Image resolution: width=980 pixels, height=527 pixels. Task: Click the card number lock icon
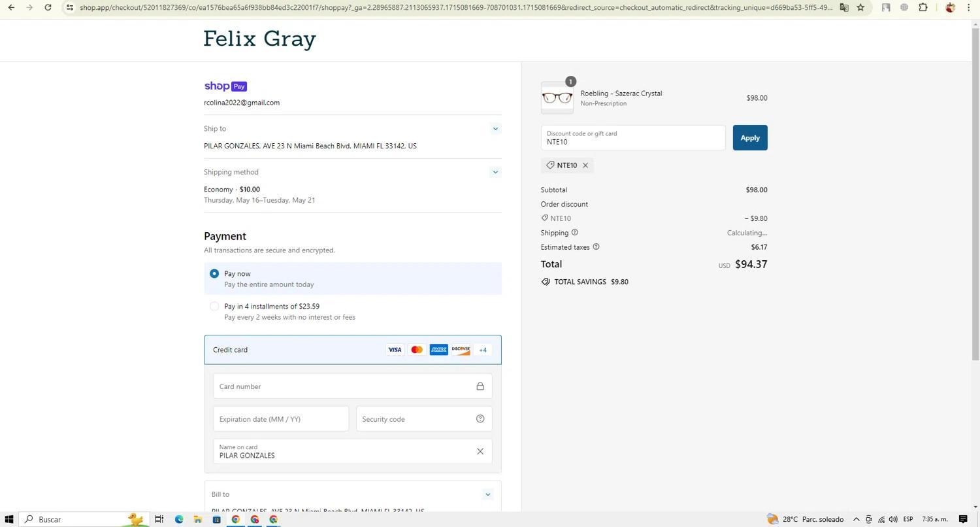480,386
